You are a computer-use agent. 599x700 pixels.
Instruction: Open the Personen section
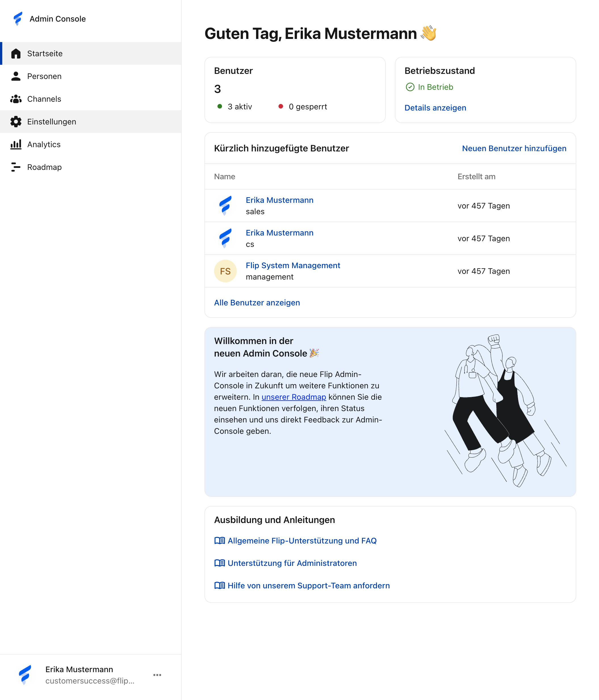pos(91,76)
